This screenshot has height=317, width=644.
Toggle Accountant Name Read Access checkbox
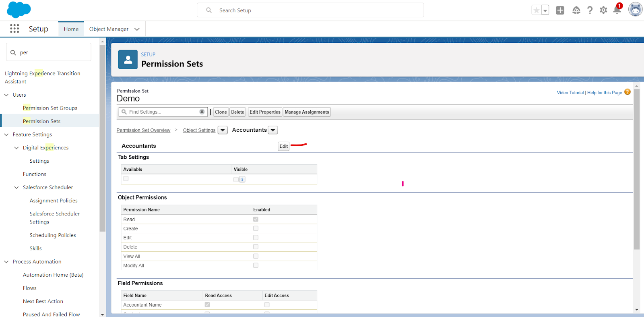pos(207,305)
